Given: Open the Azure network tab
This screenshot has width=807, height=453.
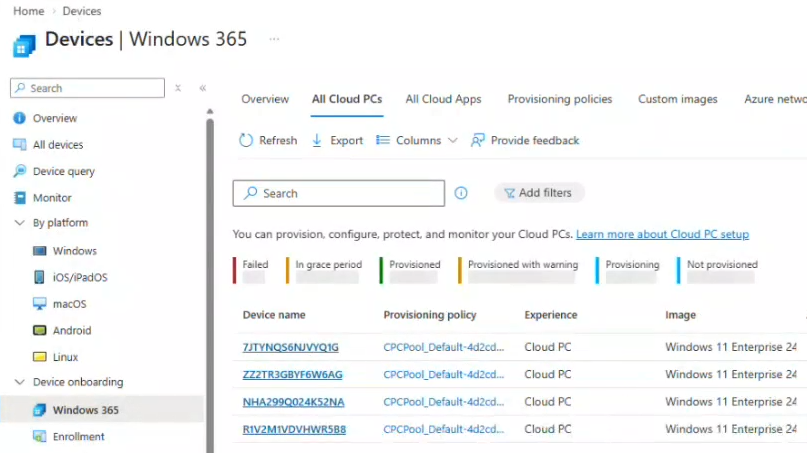Looking at the screenshot, I should [775, 99].
